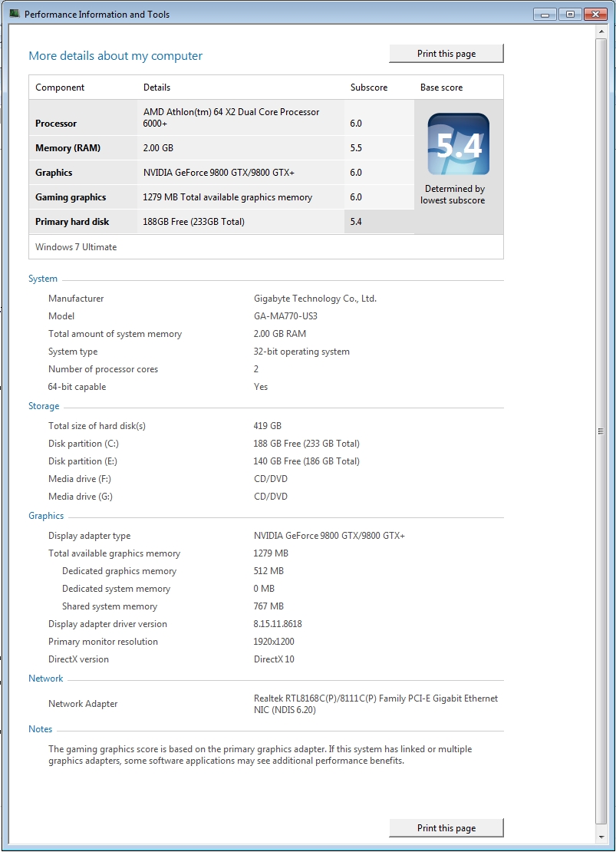The height and width of the screenshot is (852, 616).
Task: Click Print this page beside the heading
Action: 446,53
